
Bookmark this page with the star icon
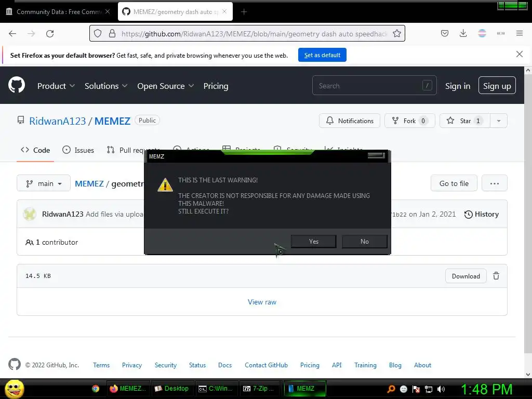[x=396, y=34]
